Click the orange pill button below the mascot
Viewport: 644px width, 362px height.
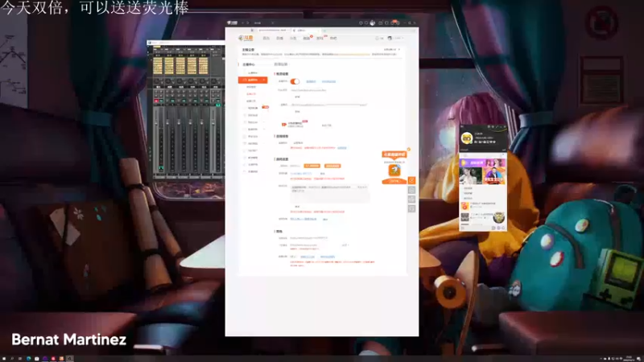394,180
